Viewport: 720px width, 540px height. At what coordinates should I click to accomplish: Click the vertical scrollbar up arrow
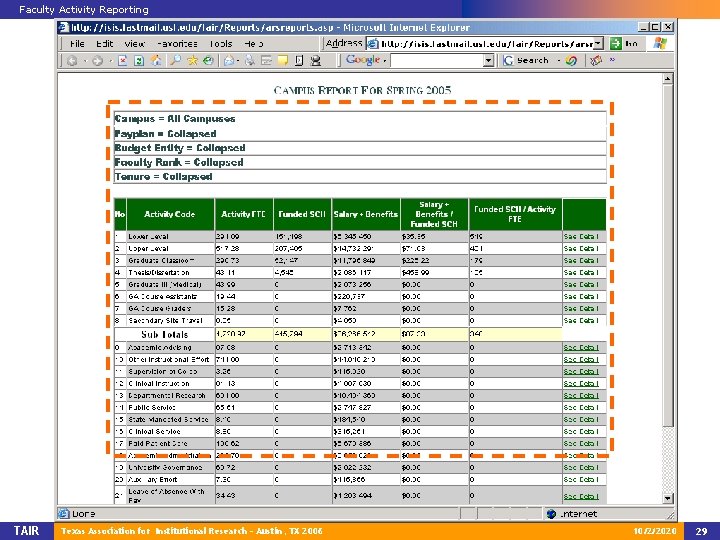tap(668, 79)
